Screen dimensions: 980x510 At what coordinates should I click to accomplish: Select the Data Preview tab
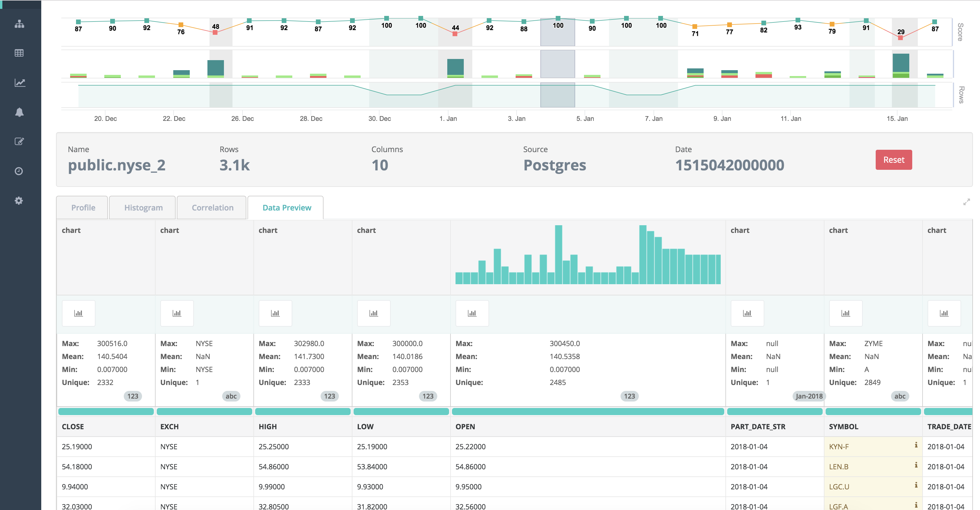pos(286,208)
